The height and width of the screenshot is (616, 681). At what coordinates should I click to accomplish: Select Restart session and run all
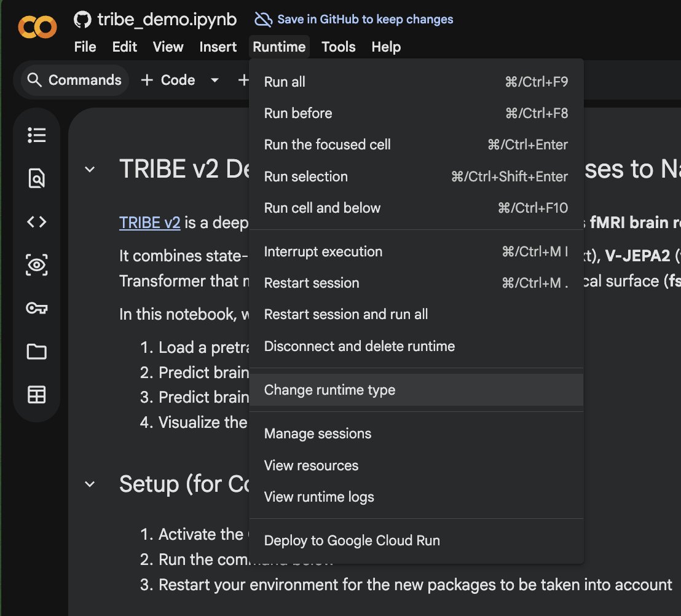(x=345, y=315)
